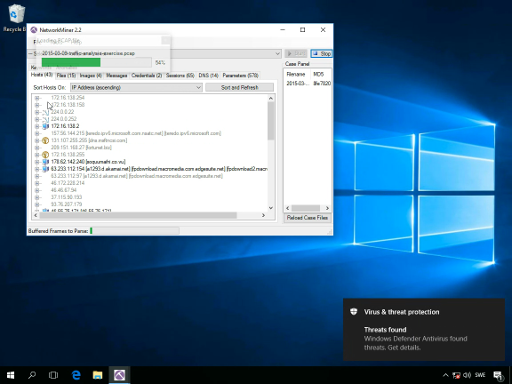512x384 pixels.
Task: Click the Case Panel scroll left arrow
Action: [x=288, y=208]
